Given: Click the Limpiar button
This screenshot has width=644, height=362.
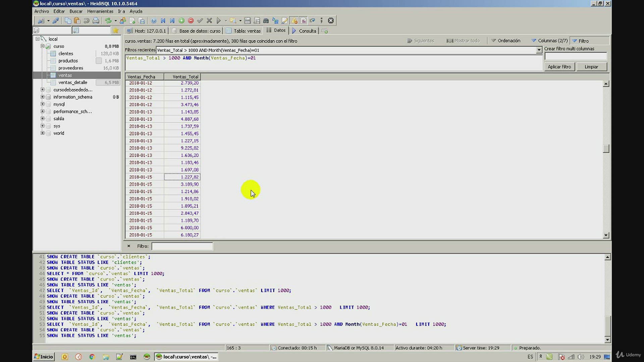Looking at the screenshot, I should pos(591,67).
